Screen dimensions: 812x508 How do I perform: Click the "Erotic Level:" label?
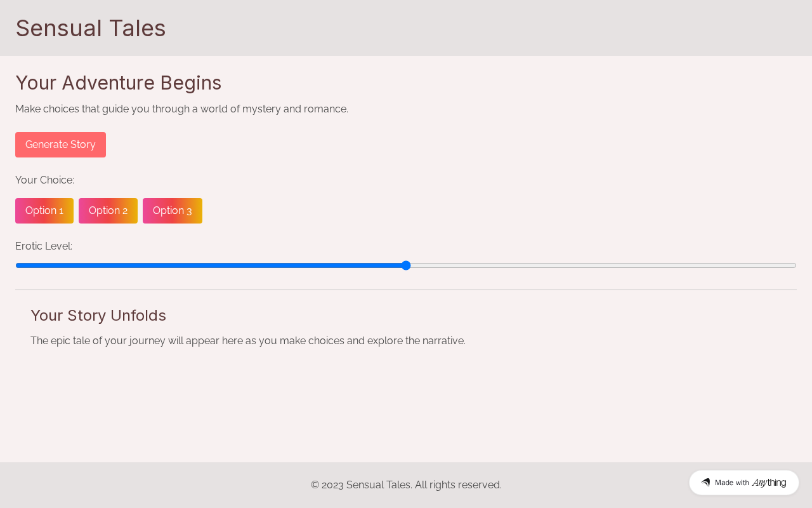pyautogui.click(x=44, y=246)
